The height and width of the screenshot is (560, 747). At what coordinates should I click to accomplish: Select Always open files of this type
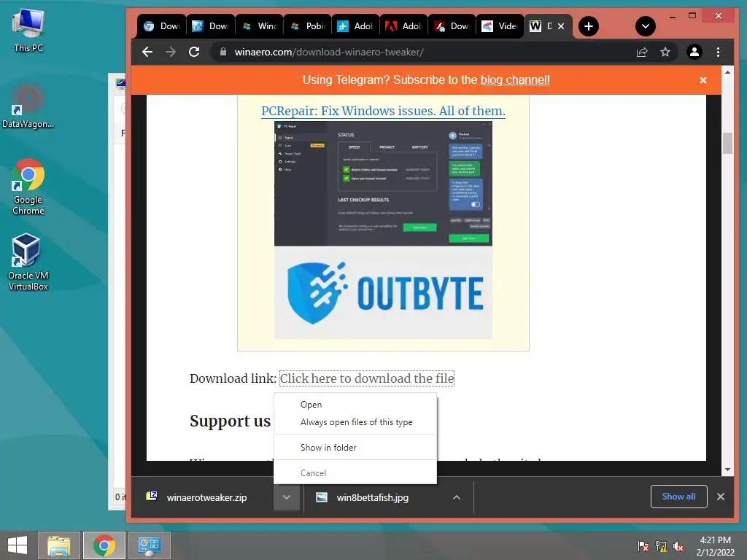point(355,422)
